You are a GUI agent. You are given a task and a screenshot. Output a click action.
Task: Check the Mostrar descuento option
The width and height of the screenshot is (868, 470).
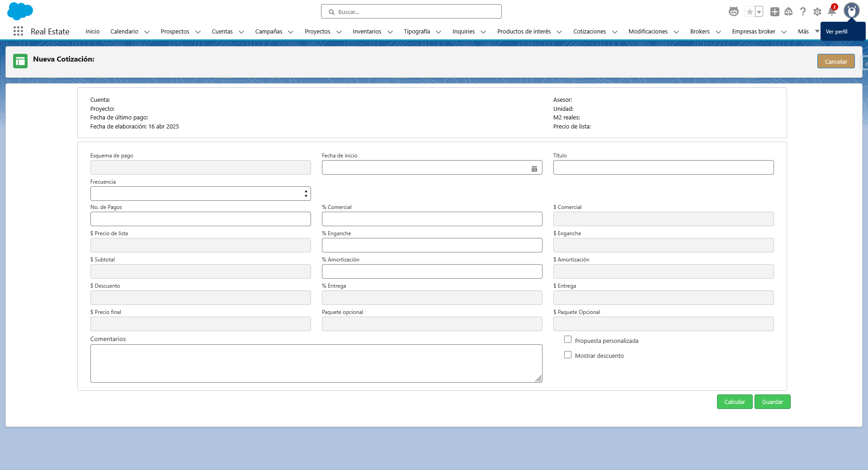(568, 355)
